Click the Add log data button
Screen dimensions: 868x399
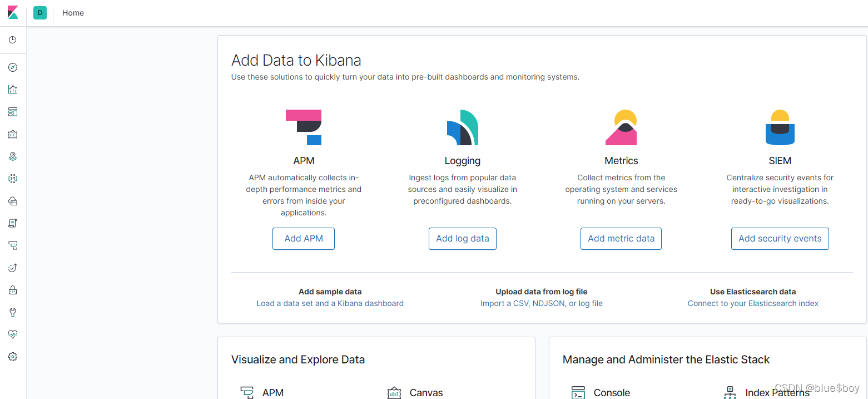coord(463,239)
